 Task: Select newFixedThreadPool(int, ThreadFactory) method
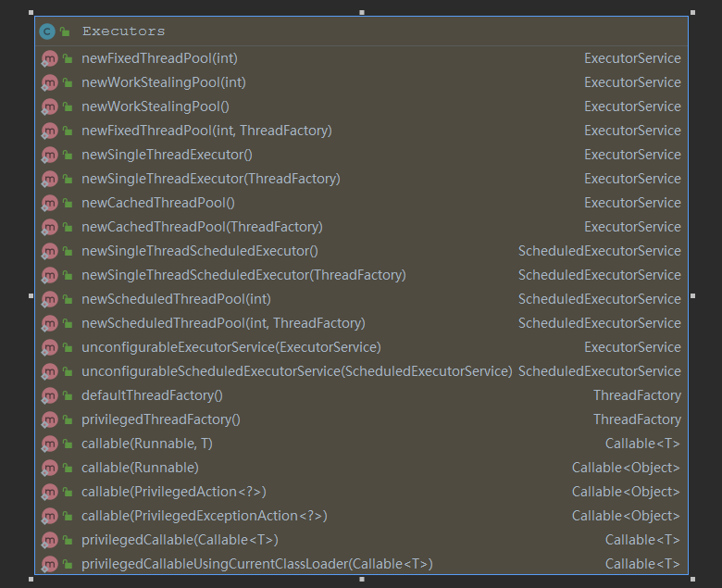click(206, 131)
